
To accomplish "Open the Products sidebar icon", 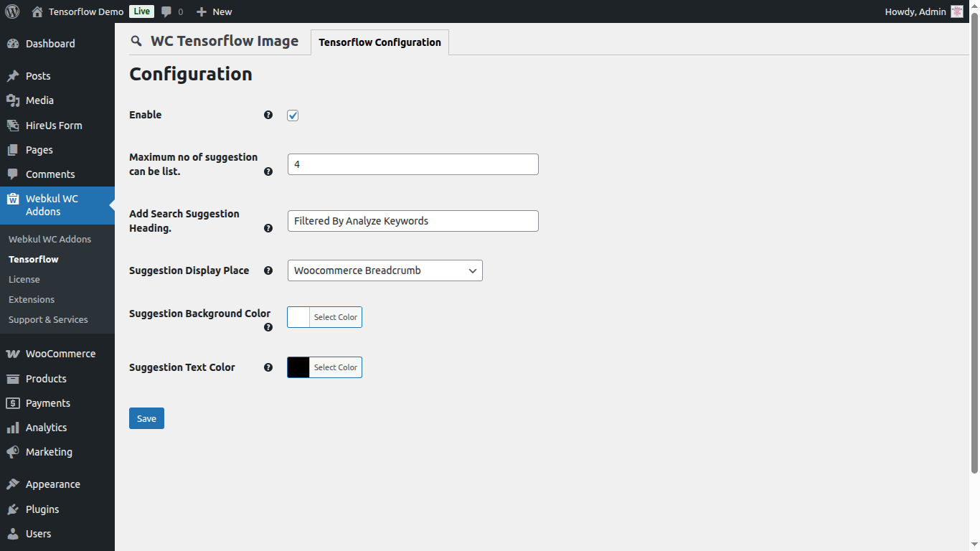I will pos(13,378).
